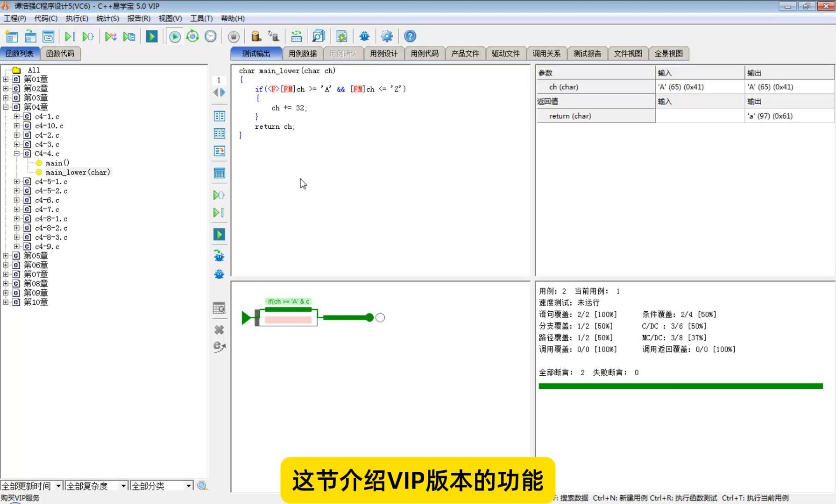The height and width of the screenshot is (504, 836).
Task: Click the blue help question mark icon
Action: pyautogui.click(x=410, y=36)
